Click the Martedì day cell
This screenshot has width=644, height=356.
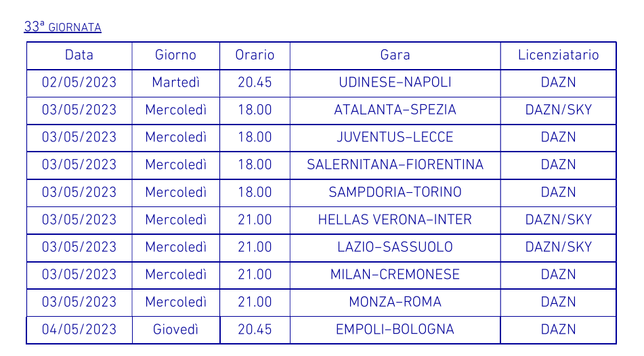click(175, 83)
